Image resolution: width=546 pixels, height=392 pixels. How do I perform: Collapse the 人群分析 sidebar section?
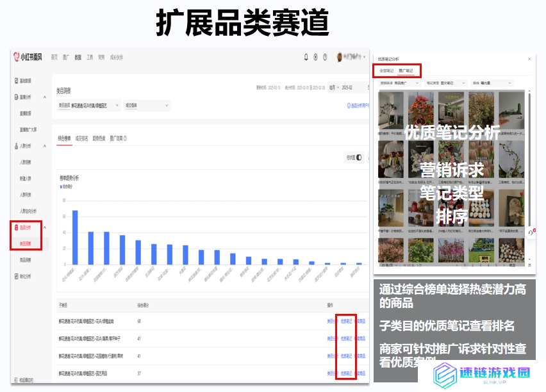tap(45, 146)
